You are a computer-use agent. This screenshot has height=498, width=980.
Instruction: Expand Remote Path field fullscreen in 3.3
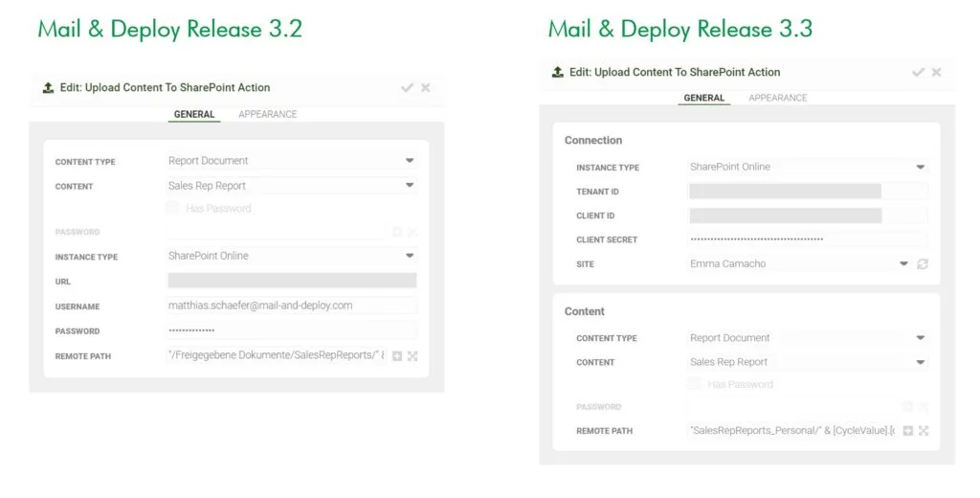point(924,430)
